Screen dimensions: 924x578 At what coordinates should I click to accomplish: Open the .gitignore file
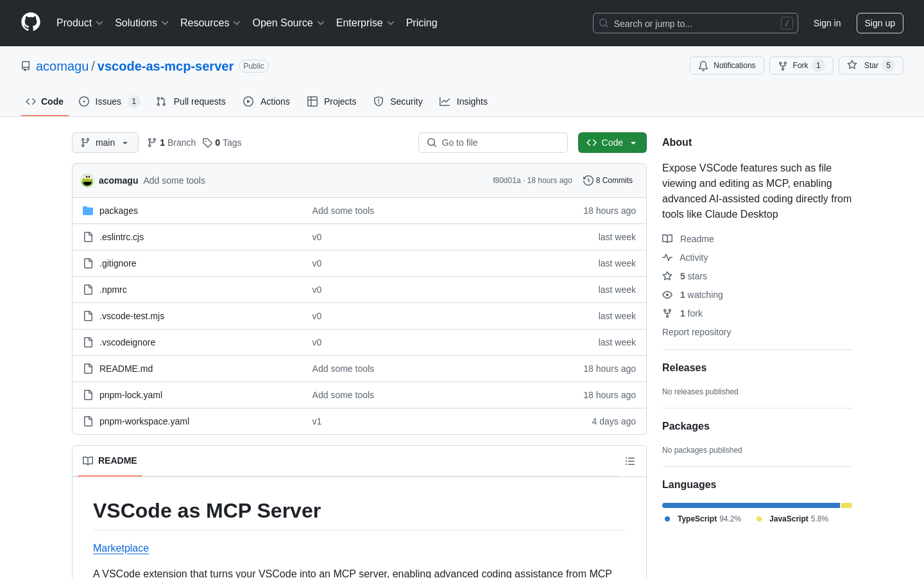point(117,263)
